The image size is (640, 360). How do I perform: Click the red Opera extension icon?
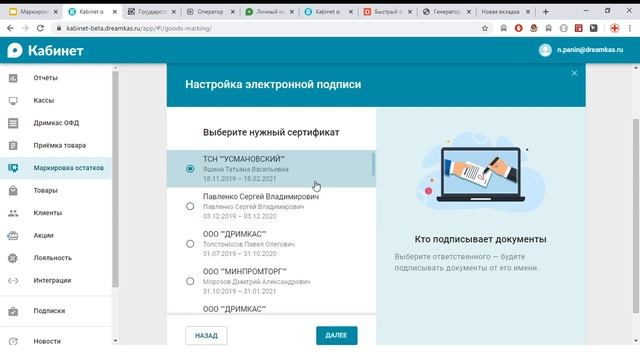518,28
